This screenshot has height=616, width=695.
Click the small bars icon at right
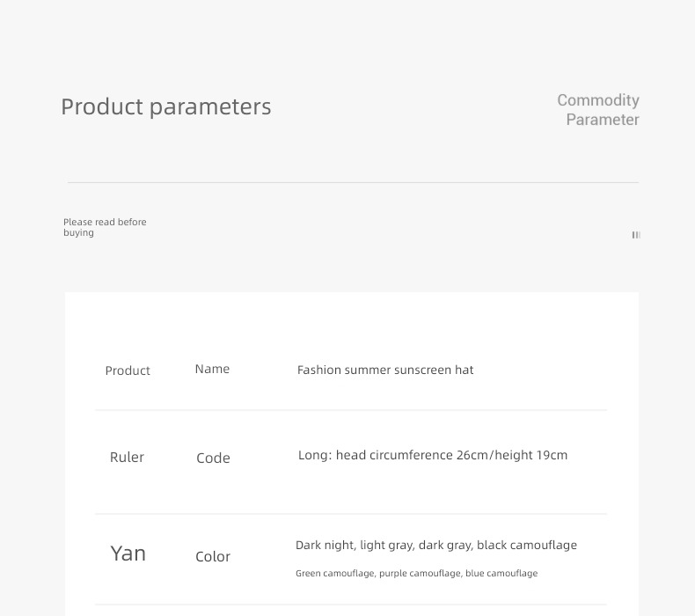click(x=636, y=235)
